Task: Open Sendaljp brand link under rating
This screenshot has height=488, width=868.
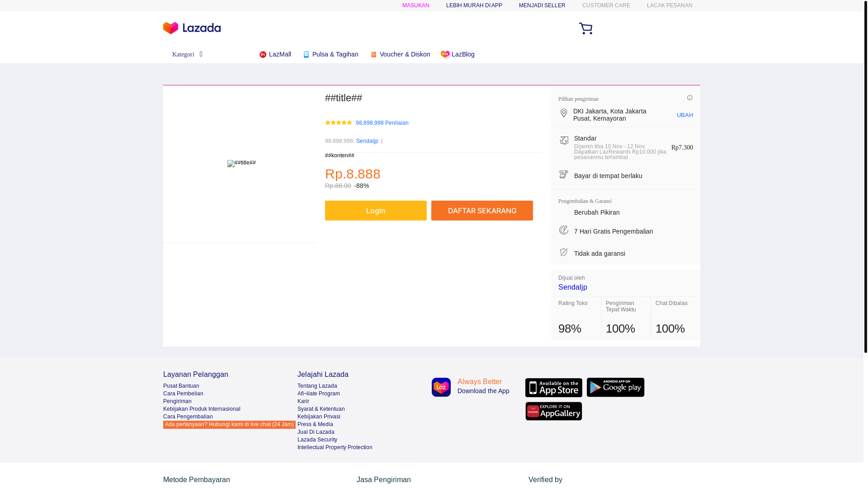Action: [x=367, y=141]
